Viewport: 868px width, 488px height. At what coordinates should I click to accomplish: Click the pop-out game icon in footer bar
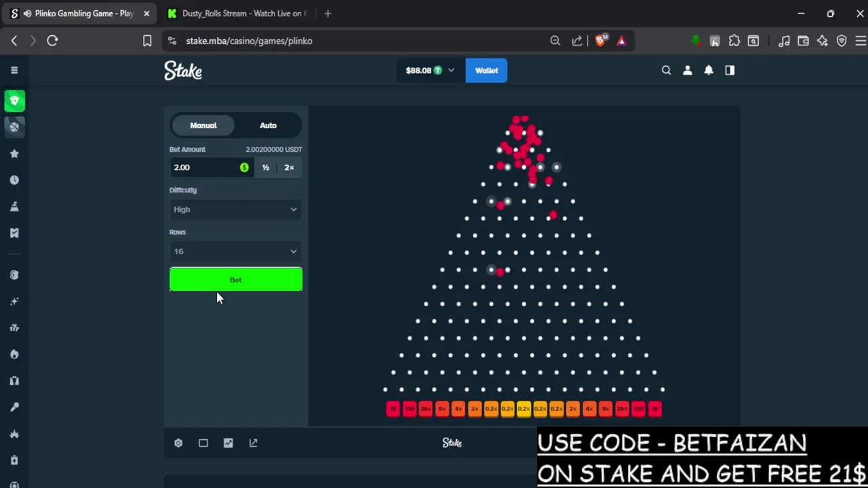pos(254,443)
